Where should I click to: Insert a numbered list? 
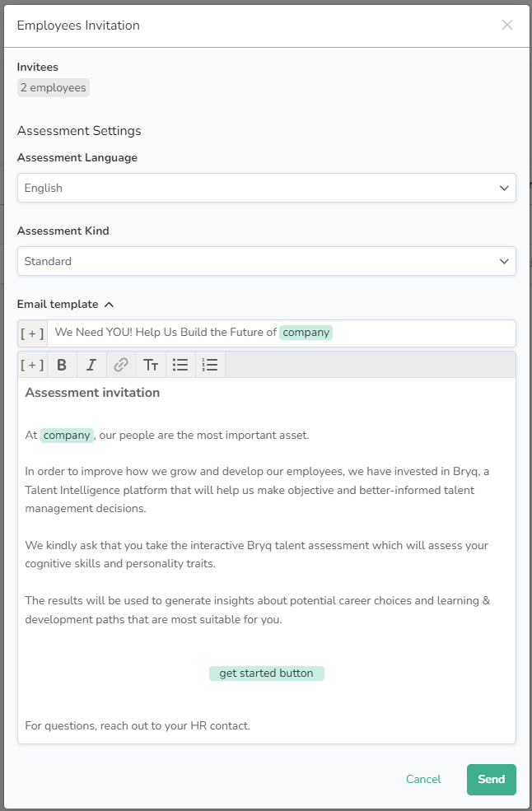[x=210, y=365]
